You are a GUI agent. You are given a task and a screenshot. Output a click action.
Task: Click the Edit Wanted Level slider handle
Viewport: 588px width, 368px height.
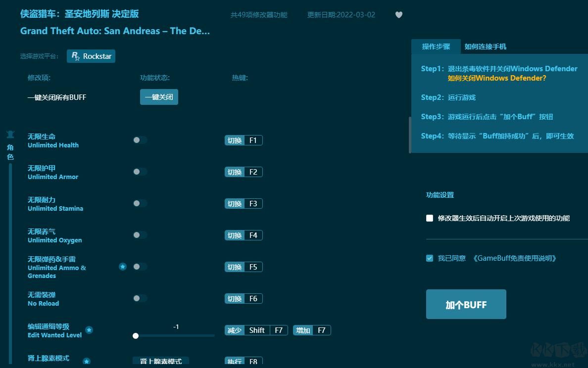tap(136, 336)
